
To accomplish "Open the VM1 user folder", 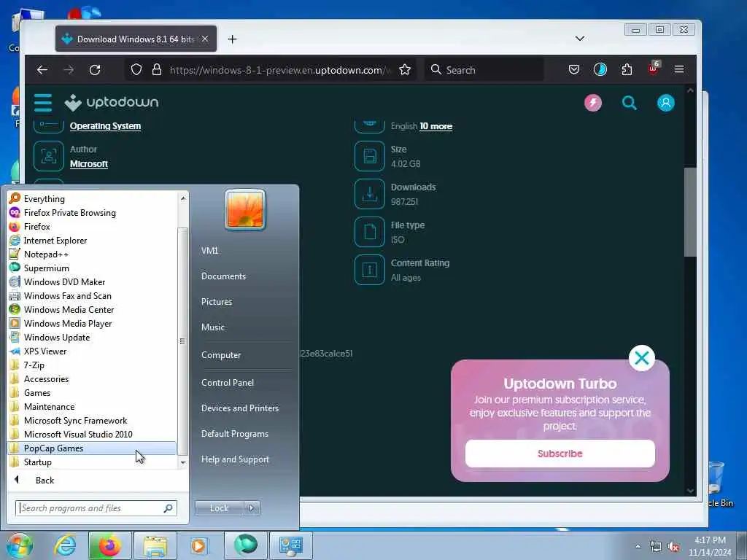I will [x=209, y=251].
